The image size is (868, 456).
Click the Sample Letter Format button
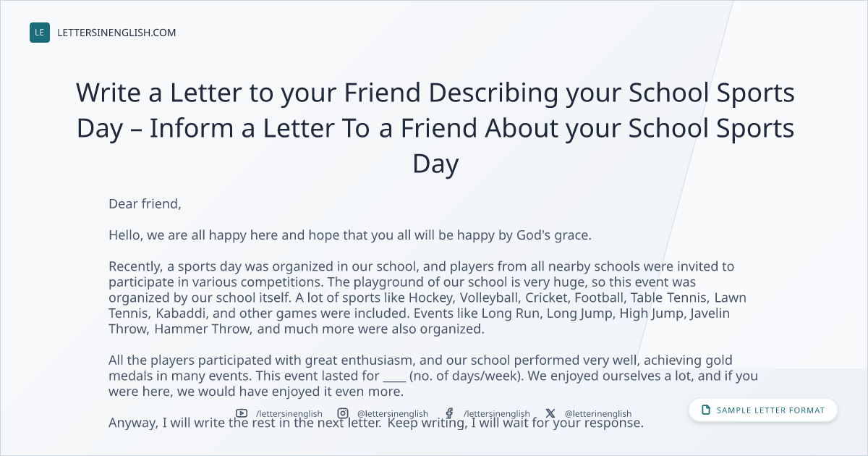click(x=763, y=410)
